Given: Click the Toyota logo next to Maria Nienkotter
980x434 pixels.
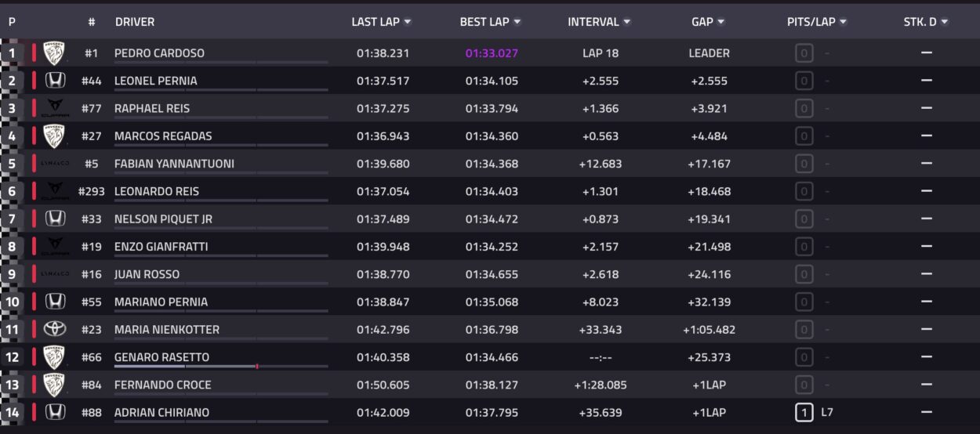Looking at the screenshot, I should (55, 329).
